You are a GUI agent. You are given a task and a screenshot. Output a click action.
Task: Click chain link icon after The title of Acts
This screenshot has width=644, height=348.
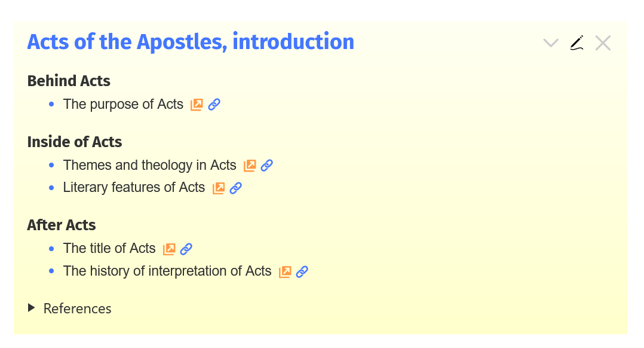186,249
